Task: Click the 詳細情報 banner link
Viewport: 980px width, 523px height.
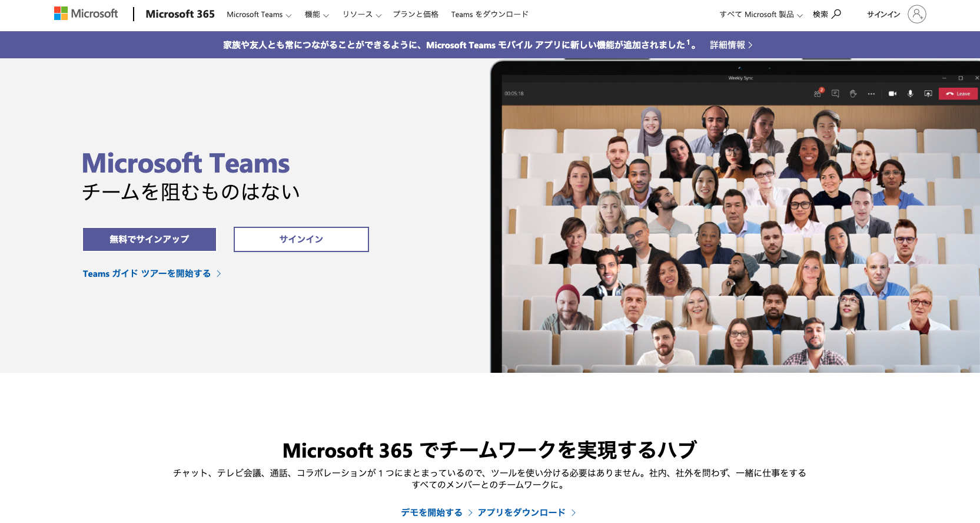Action: click(731, 45)
